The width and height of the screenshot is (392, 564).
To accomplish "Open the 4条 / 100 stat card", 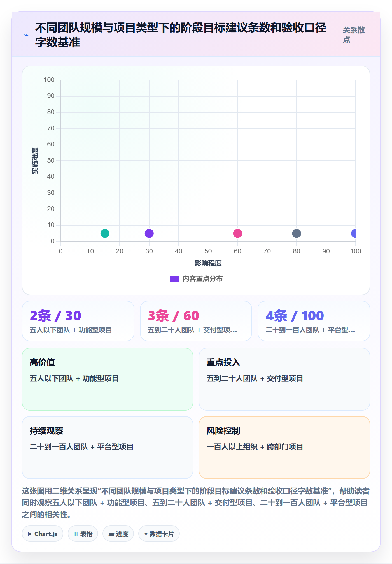I will (314, 321).
